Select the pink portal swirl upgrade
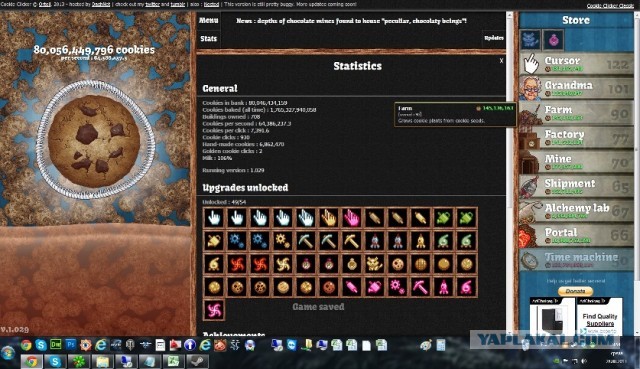640x369 pixels. click(214, 310)
